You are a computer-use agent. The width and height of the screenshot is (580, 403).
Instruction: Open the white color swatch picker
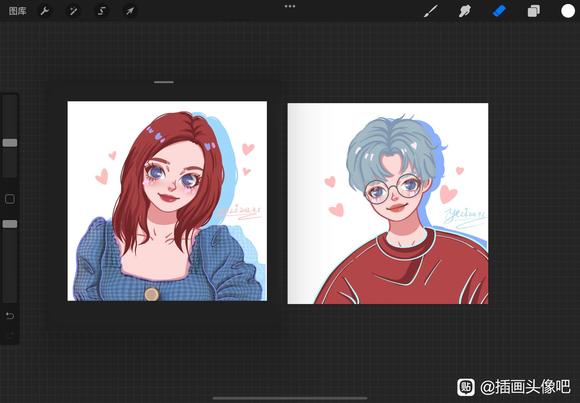pos(568,11)
